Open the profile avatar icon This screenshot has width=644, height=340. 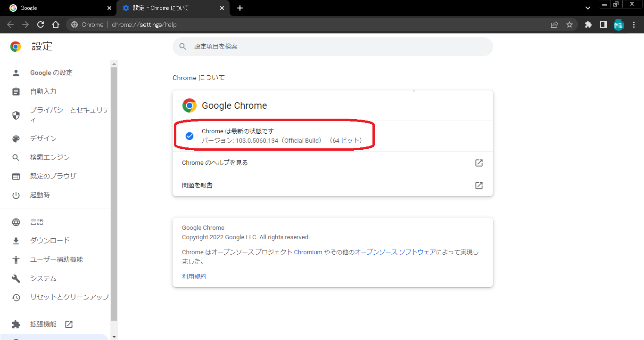(619, 25)
